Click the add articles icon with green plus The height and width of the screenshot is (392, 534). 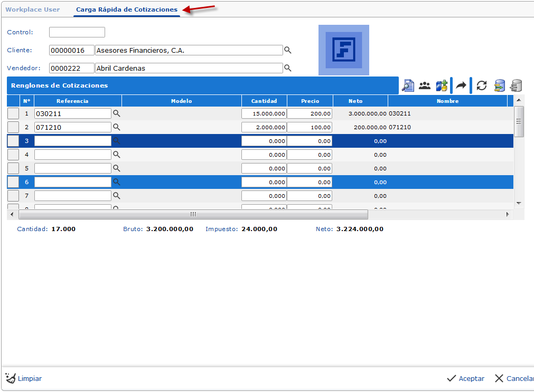tap(442, 85)
